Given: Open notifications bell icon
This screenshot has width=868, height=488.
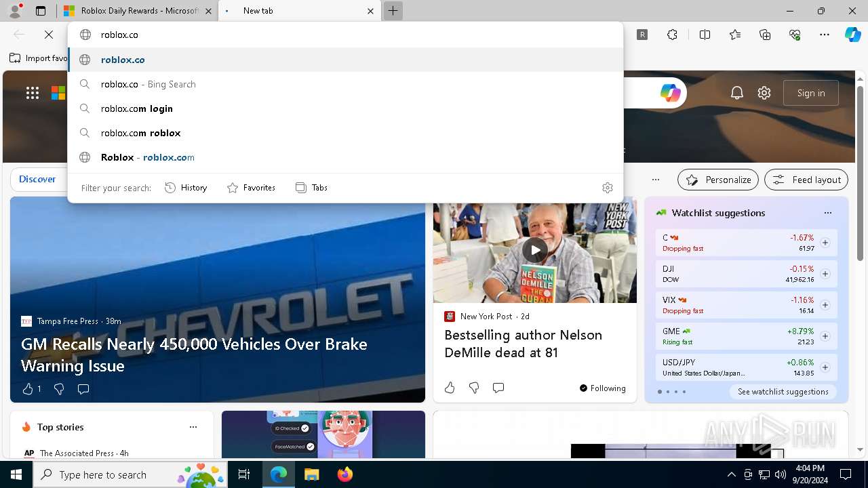Looking at the screenshot, I should pyautogui.click(x=737, y=93).
